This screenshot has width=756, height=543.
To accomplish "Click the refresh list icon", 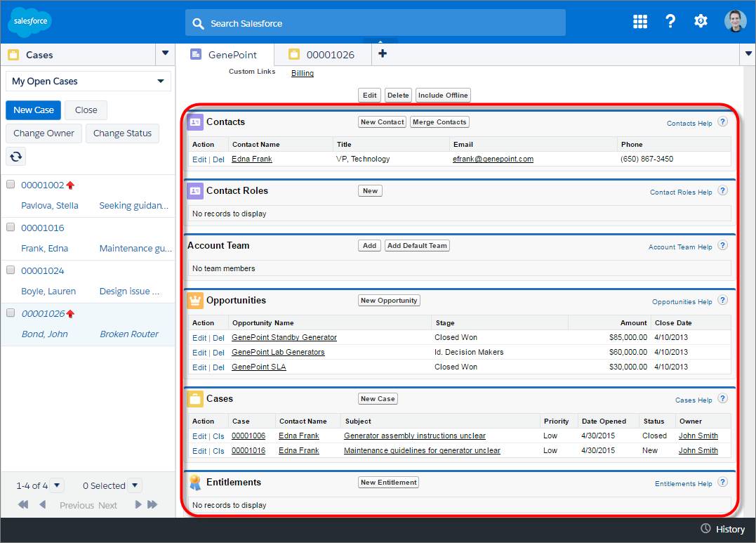I will point(16,157).
